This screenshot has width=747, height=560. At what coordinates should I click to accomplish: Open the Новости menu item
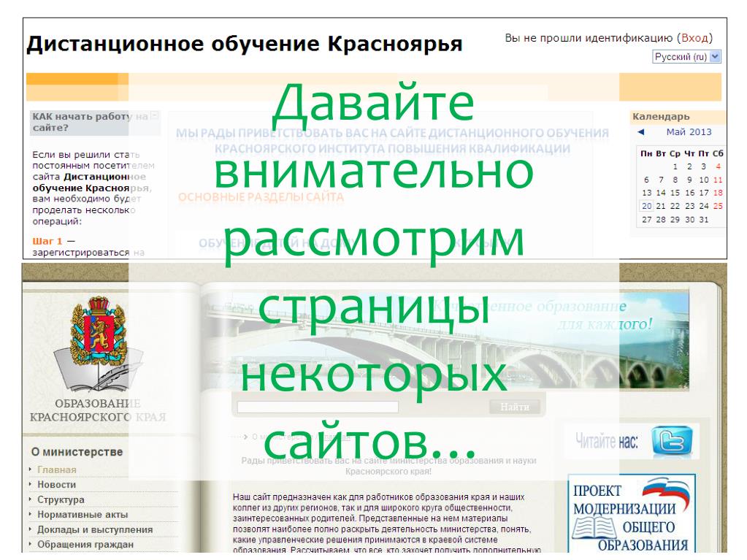[x=57, y=485]
